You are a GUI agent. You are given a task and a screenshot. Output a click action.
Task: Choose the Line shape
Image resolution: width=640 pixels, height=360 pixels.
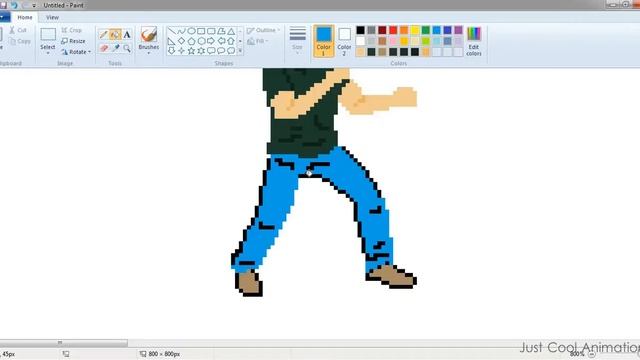click(171, 31)
